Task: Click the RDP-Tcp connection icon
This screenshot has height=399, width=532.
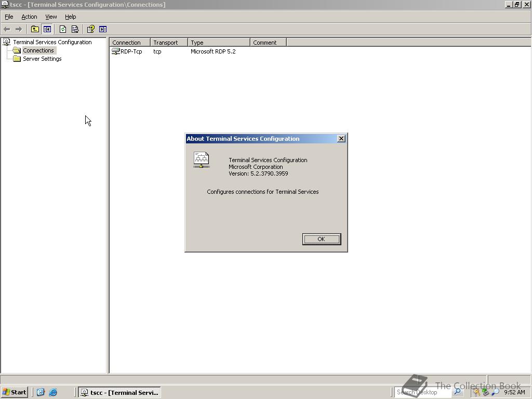Action: 116,51
